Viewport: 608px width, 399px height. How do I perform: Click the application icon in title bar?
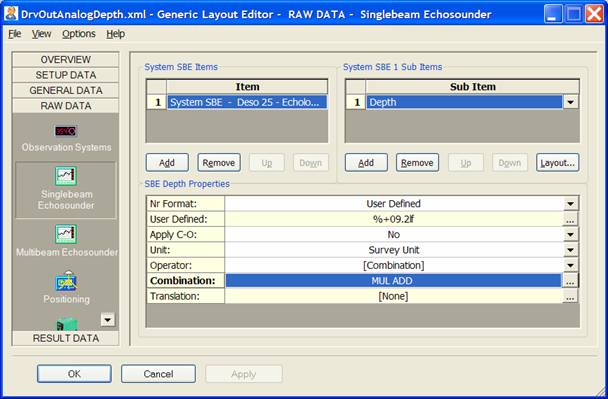coord(10,14)
